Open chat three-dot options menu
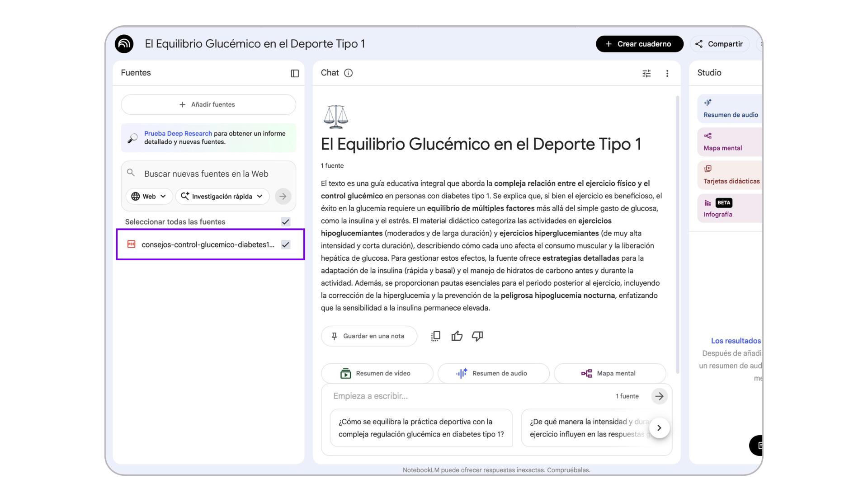868x488 pixels. 667,73
